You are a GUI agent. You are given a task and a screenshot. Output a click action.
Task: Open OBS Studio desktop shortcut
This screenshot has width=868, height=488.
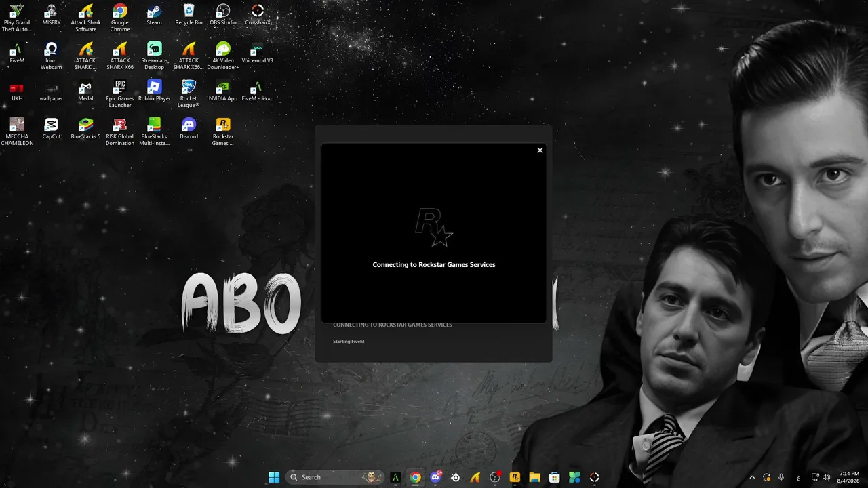click(223, 15)
